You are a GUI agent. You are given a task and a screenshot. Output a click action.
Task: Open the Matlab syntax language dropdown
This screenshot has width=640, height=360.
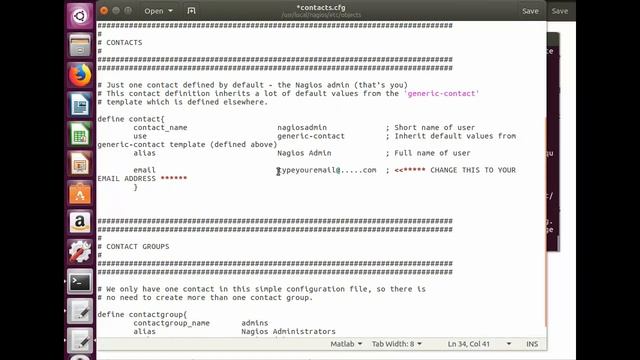[346, 344]
